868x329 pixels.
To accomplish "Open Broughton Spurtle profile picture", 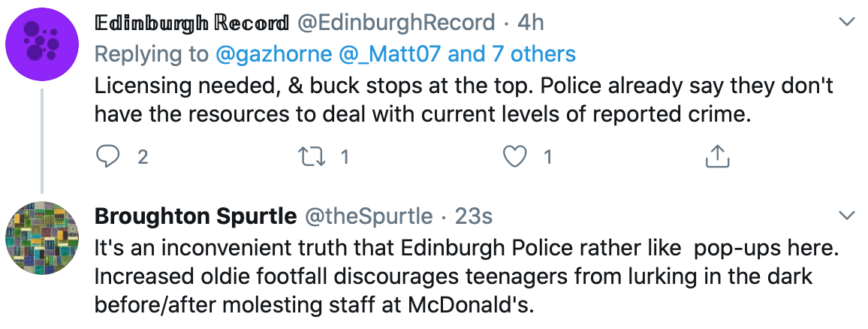I will [x=42, y=240].
